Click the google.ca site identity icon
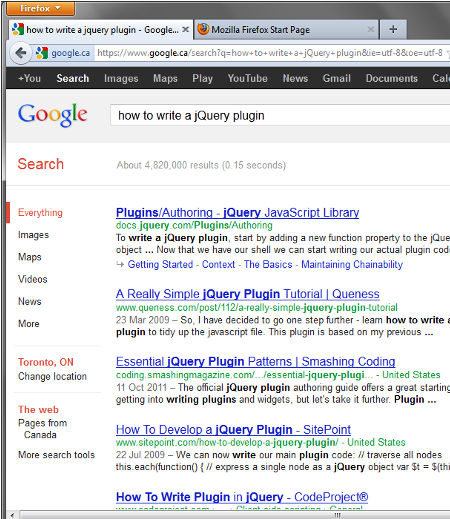The width and height of the screenshot is (450, 519). click(63, 53)
